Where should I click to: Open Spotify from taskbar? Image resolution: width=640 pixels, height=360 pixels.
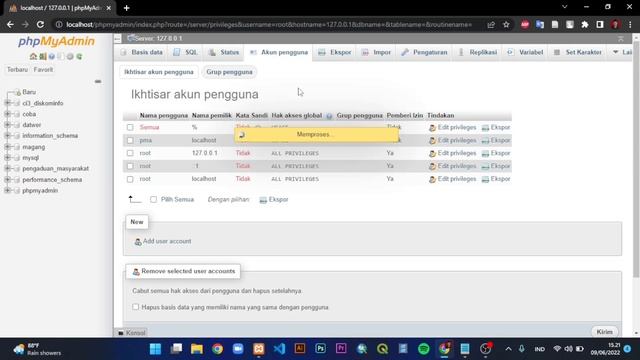[424, 349]
